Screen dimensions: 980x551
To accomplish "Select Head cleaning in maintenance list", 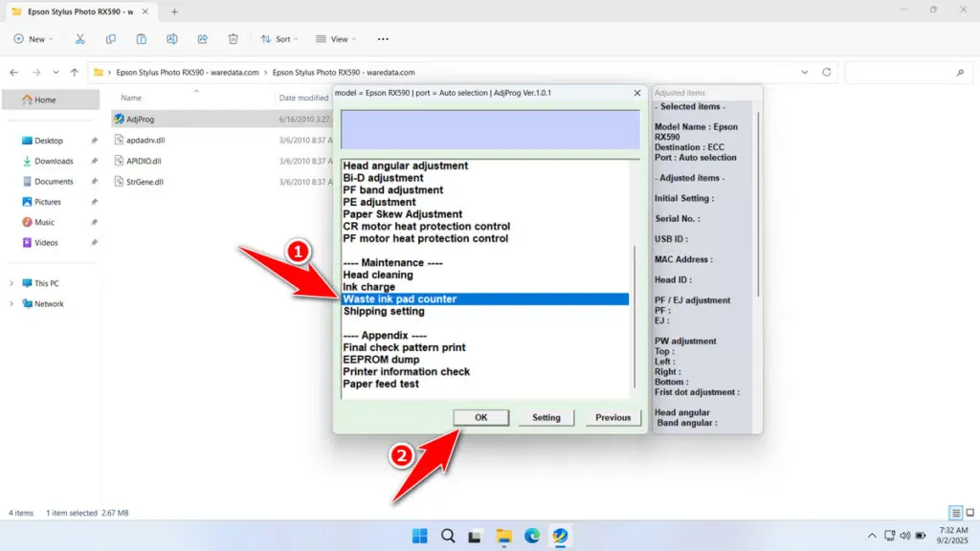I will [378, 275].
